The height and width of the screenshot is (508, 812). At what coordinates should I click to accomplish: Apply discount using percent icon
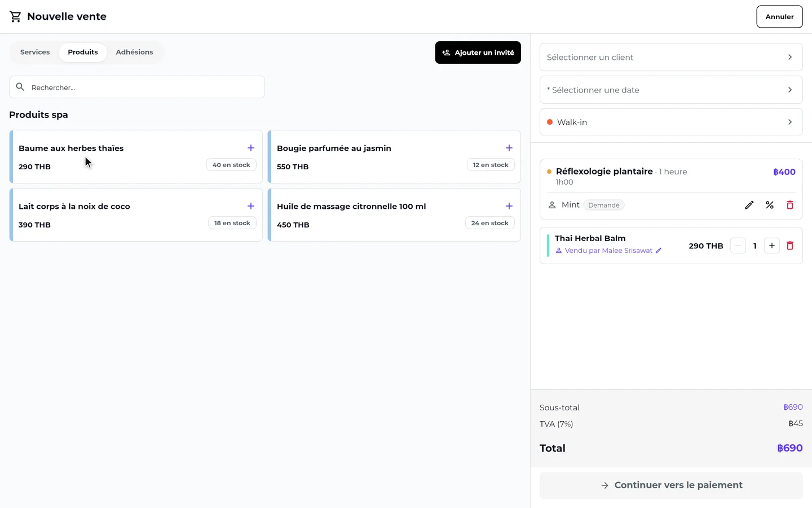770,205
